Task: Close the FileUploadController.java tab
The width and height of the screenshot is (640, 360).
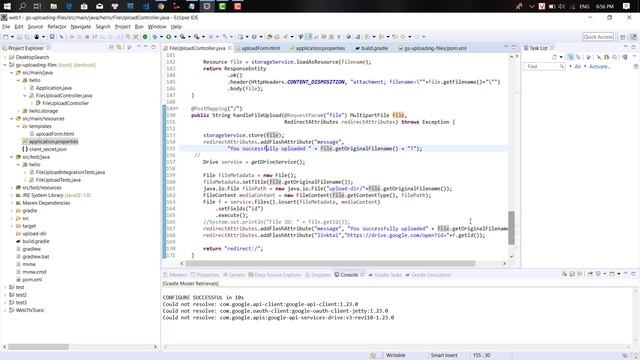Action: tap(230, 48)
